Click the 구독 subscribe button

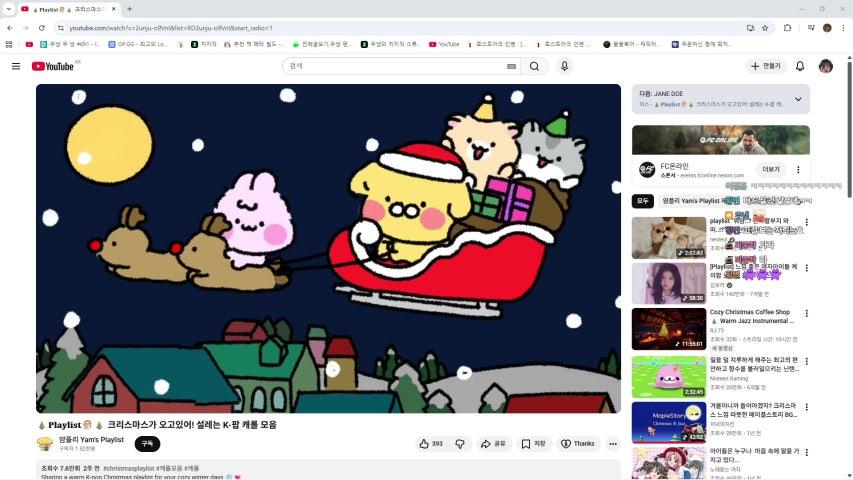(x=147, y=444)
